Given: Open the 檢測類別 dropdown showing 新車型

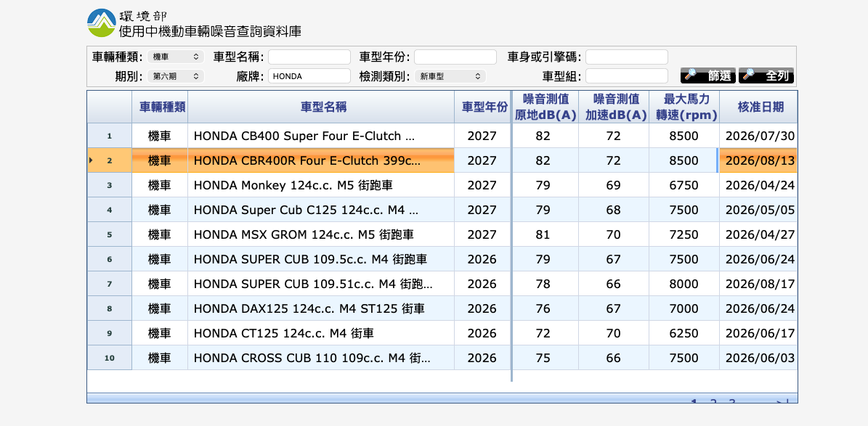Looking at the screenshot, I should [x=450, y=75].
